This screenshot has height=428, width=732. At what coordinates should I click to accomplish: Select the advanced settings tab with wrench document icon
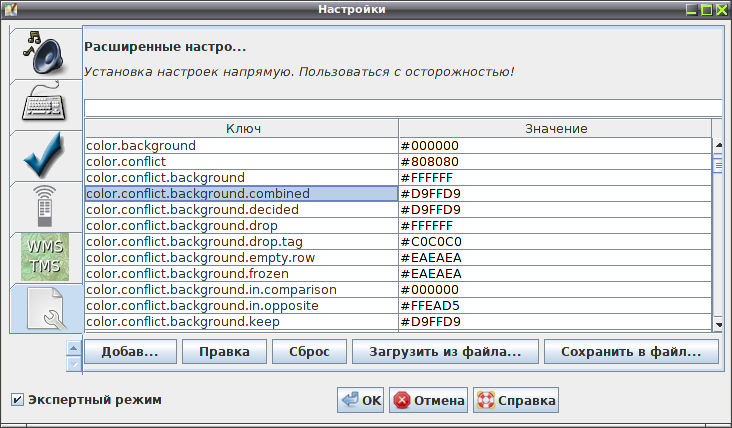pos(46,309)
